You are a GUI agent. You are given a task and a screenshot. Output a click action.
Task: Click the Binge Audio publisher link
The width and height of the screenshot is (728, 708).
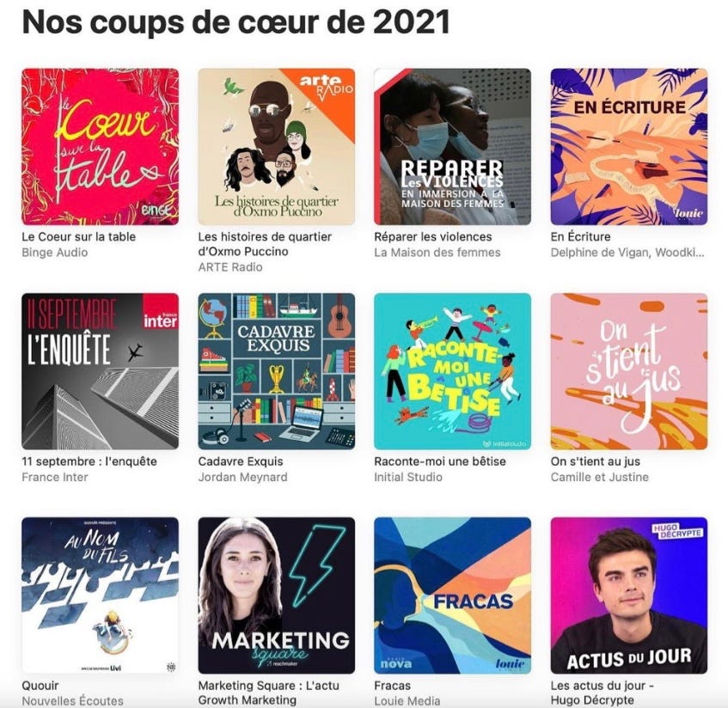coord(55,253)
